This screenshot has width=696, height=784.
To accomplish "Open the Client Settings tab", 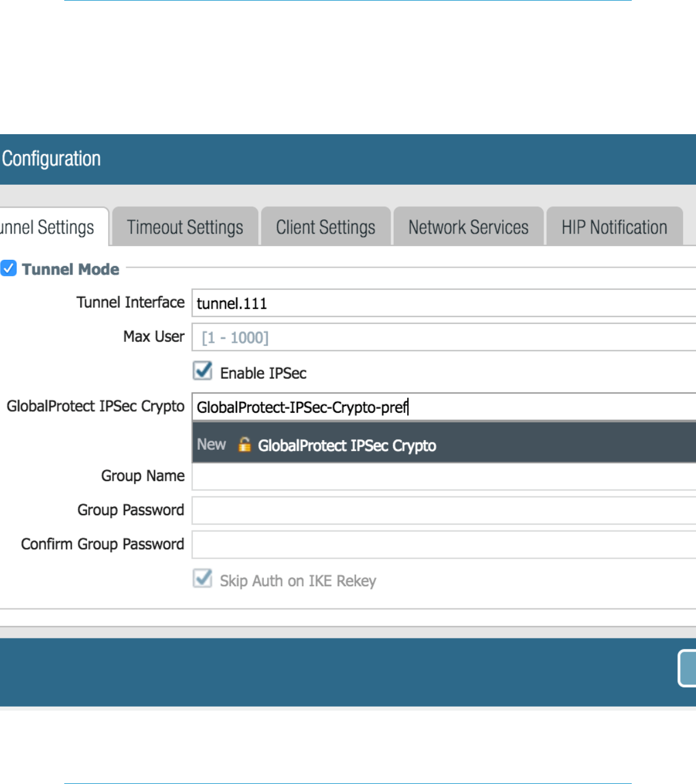I will tap(326, 227).
